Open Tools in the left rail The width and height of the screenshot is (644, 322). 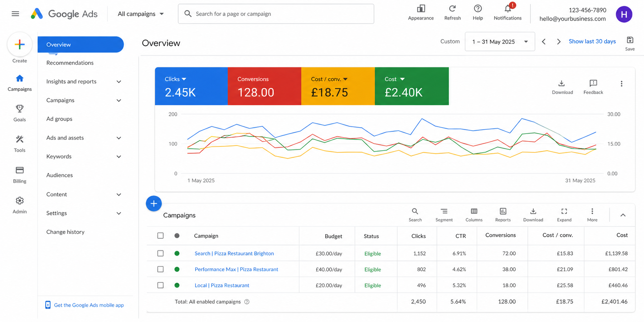click(x=20, y=139)
